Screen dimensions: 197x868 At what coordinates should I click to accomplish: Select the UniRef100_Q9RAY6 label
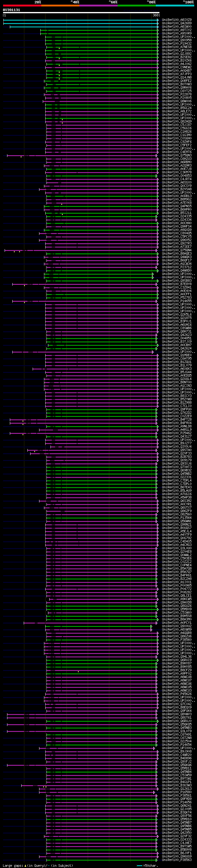tap(177, 88)
